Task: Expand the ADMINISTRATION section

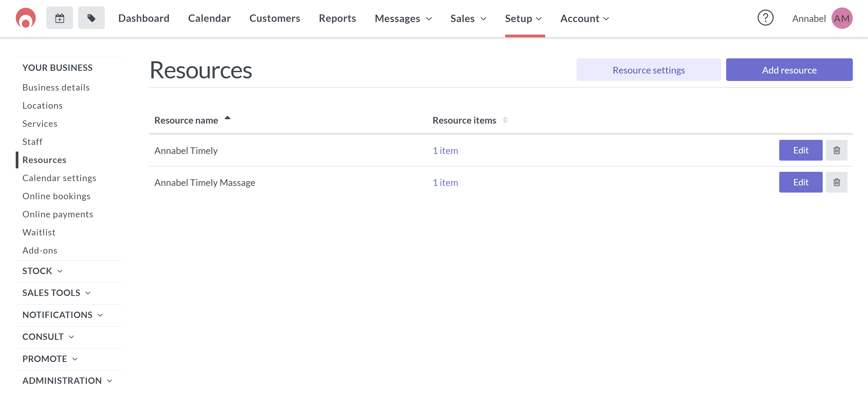Action: (67, 380)
